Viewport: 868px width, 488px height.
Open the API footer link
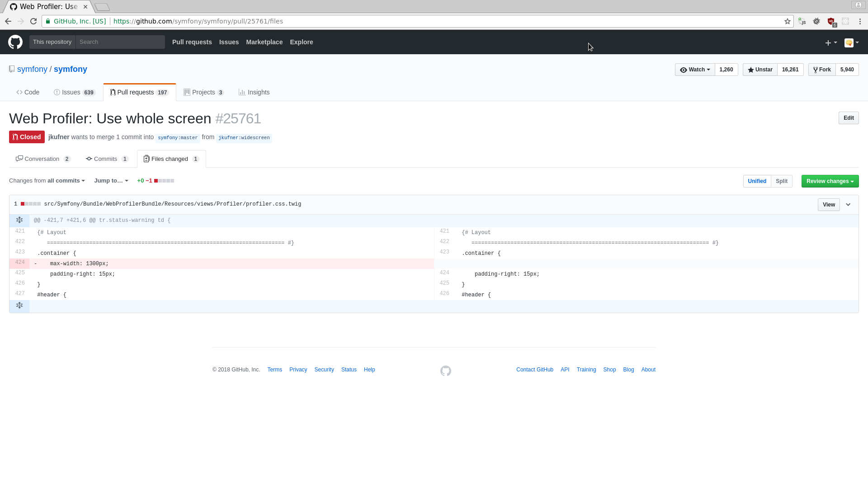click(x=565, y=370)
